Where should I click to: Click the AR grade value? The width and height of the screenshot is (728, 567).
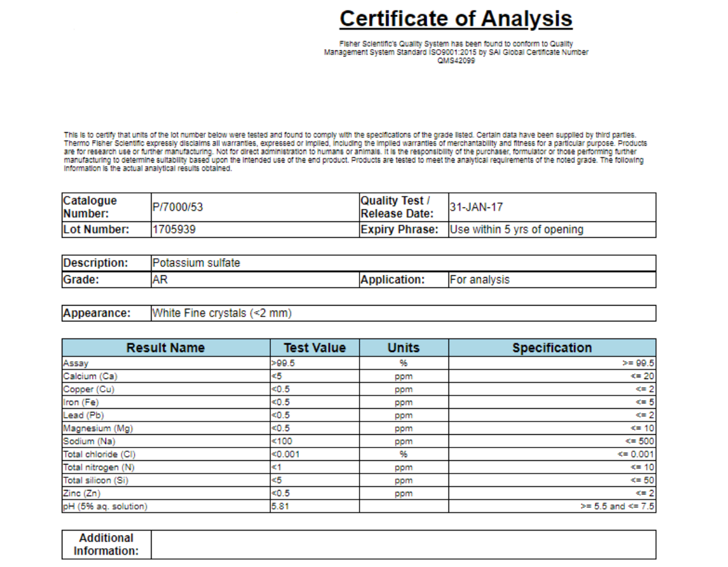pos(159,280)
